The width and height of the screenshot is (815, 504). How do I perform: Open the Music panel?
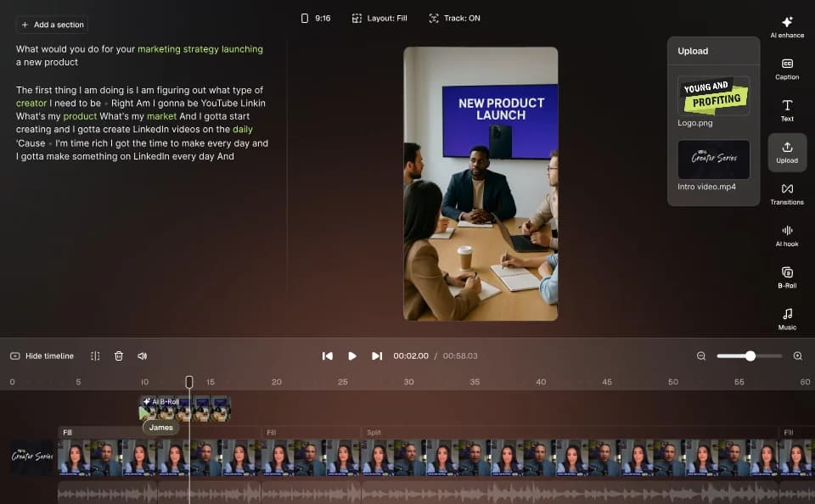click(x=786, y=318)
